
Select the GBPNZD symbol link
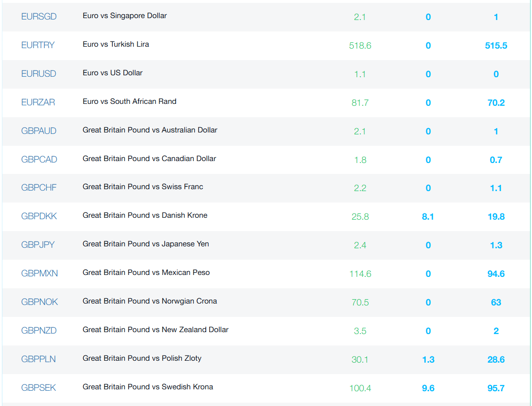pos(39,331)
